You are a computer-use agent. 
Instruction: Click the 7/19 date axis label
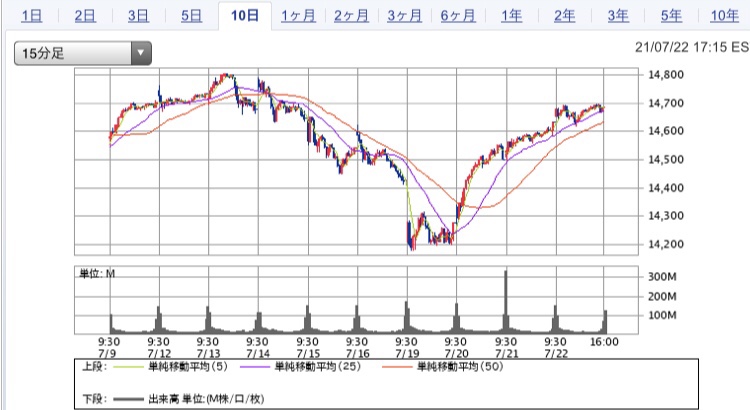407,354
